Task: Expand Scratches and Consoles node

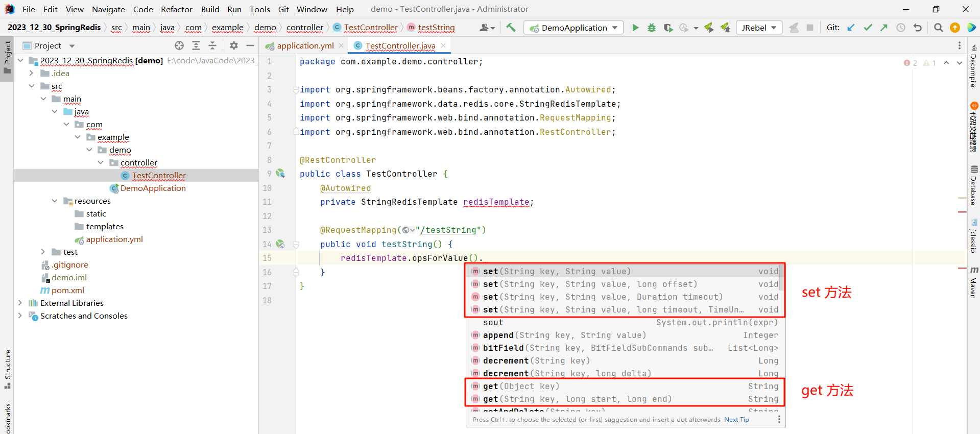Action: [20, 316]
